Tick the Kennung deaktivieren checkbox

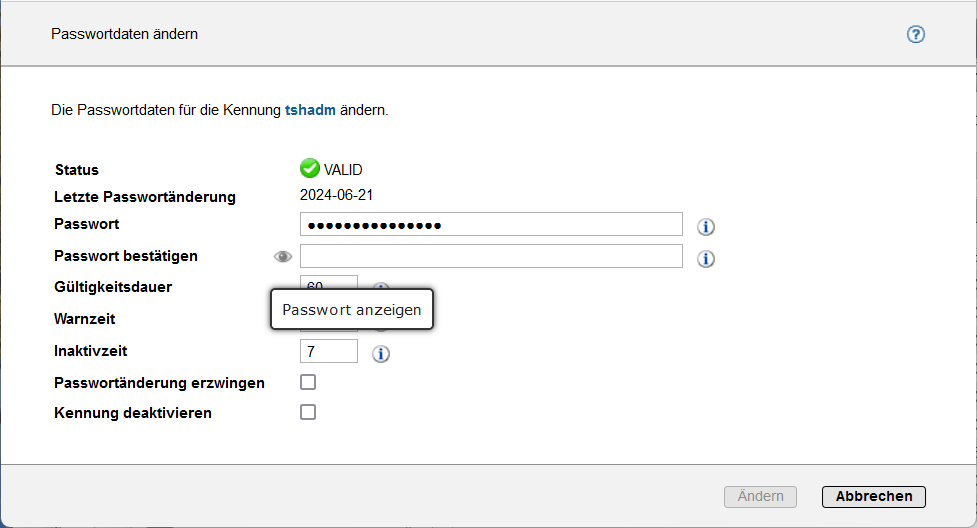pos(308,412)
